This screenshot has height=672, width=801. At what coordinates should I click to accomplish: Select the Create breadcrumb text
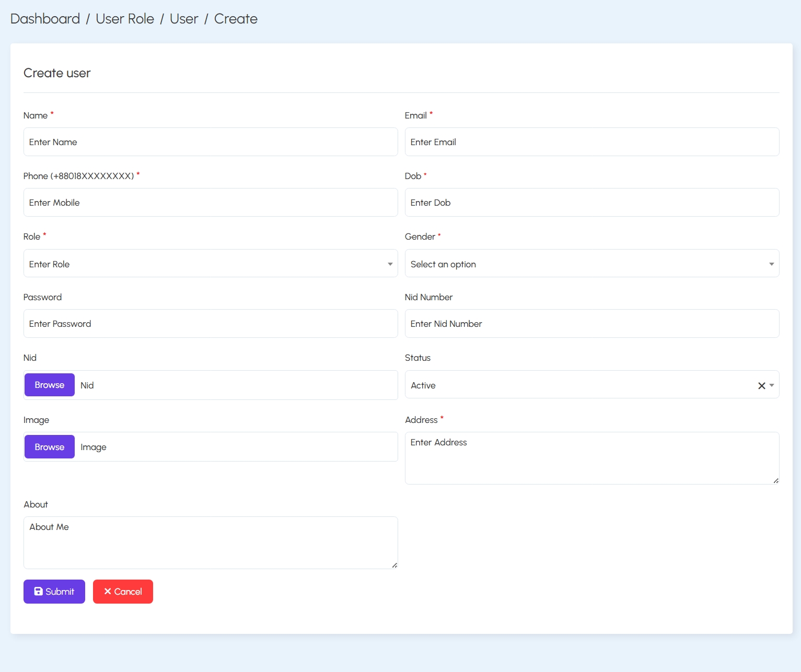pos(236,19)
